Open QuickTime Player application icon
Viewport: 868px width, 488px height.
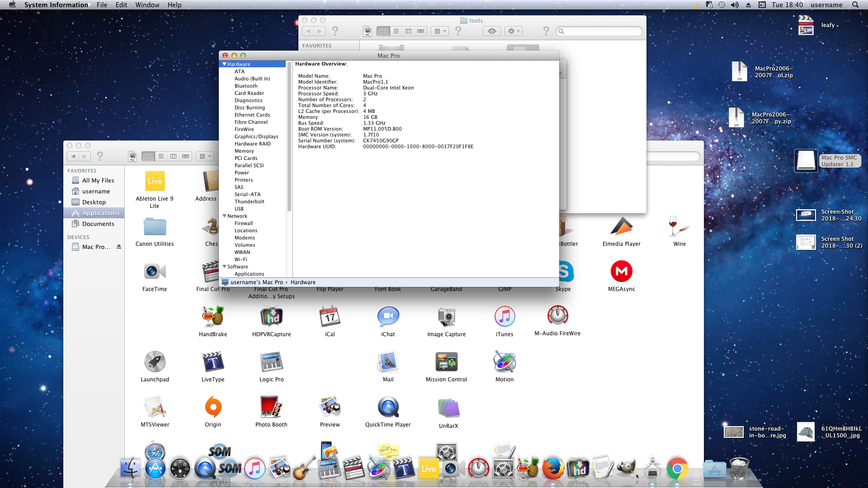click(388, 407)
